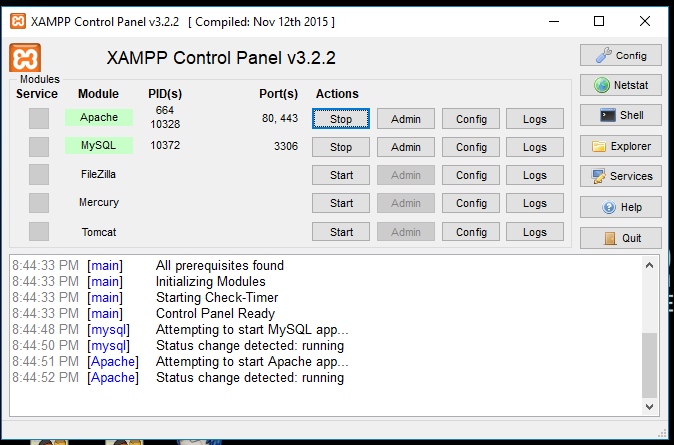Stop the Apache module
Viewport: 674px width, 445px height.
click(341, 119)
